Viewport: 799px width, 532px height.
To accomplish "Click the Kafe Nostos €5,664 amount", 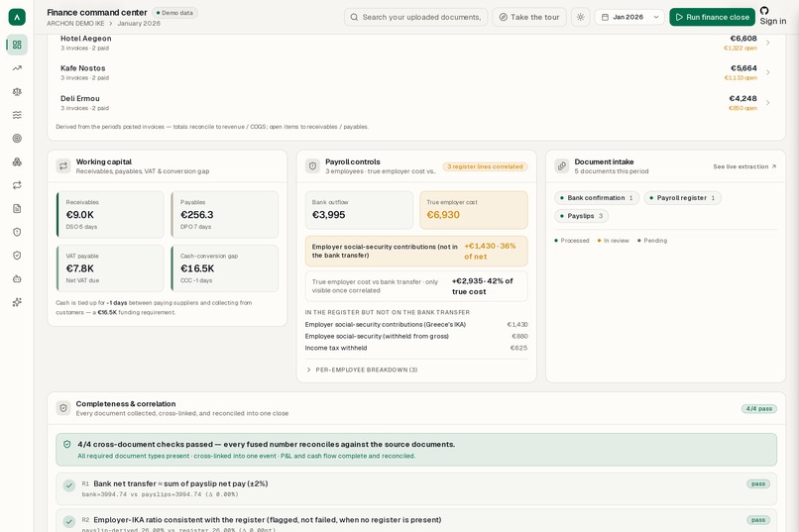I will click(x=743, y=68).
